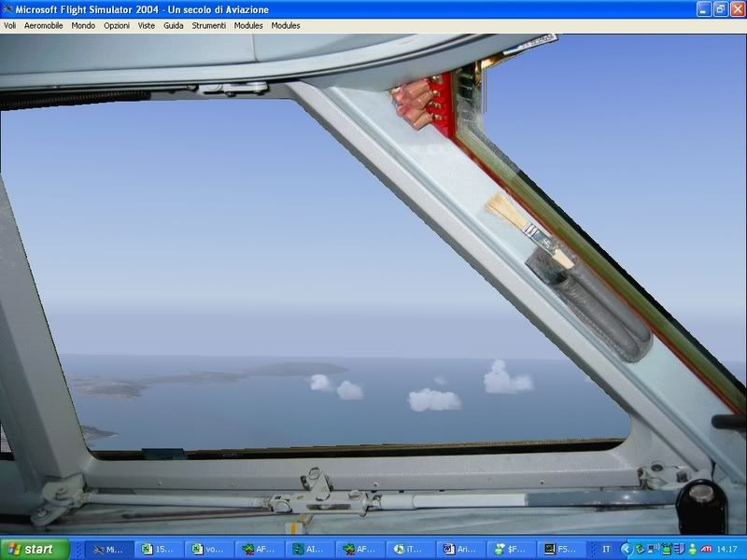Switch to the 'iT...' taskbar window
The width and height of the screenshot is (747, 560).
[x=409, y=549]
